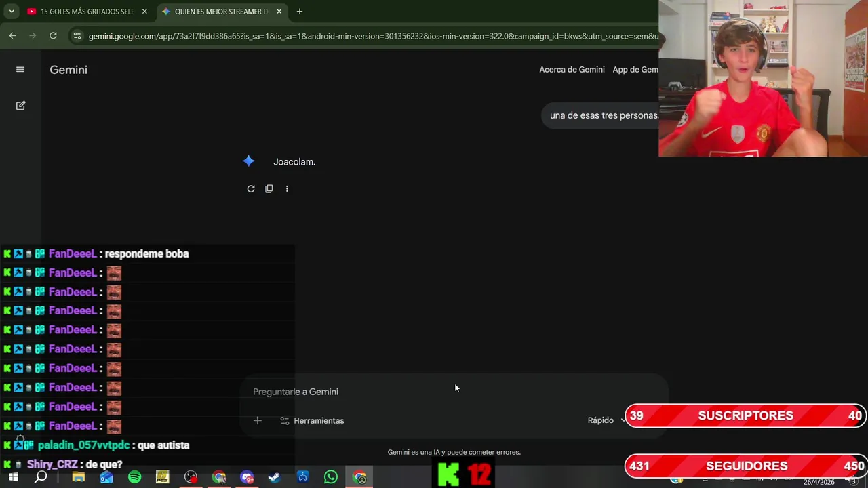Click Shiry_CRZ's 'de que?' chat message

click(104, 464)
